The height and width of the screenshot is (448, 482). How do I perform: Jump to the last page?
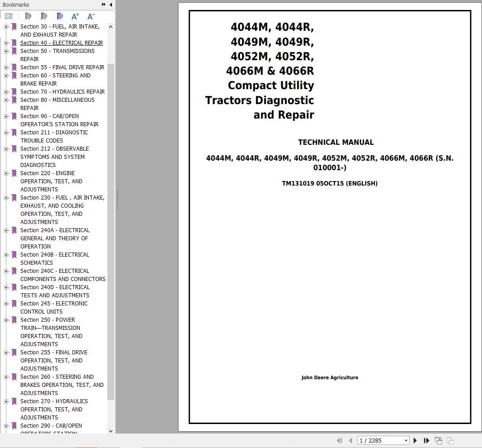tap(426, 440)
